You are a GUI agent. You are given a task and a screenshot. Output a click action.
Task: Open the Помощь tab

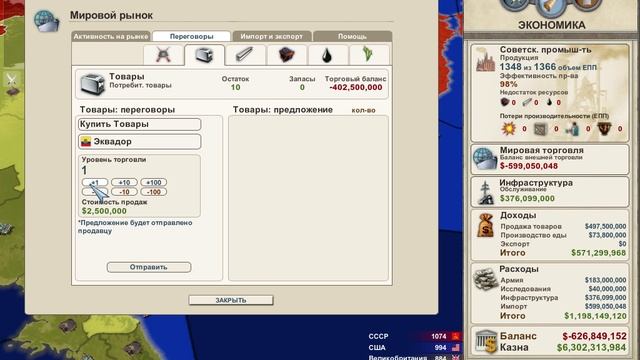click(352, 36)
